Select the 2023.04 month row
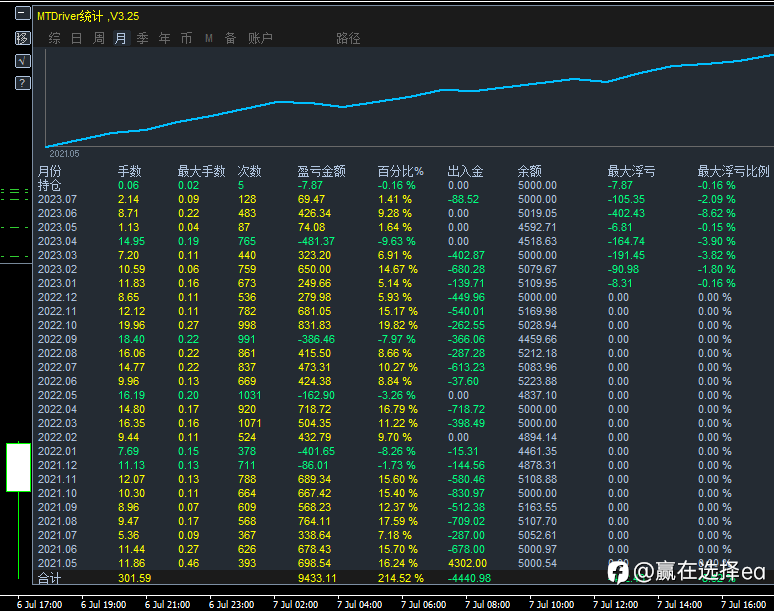774x611 pixels. point(405,241)
